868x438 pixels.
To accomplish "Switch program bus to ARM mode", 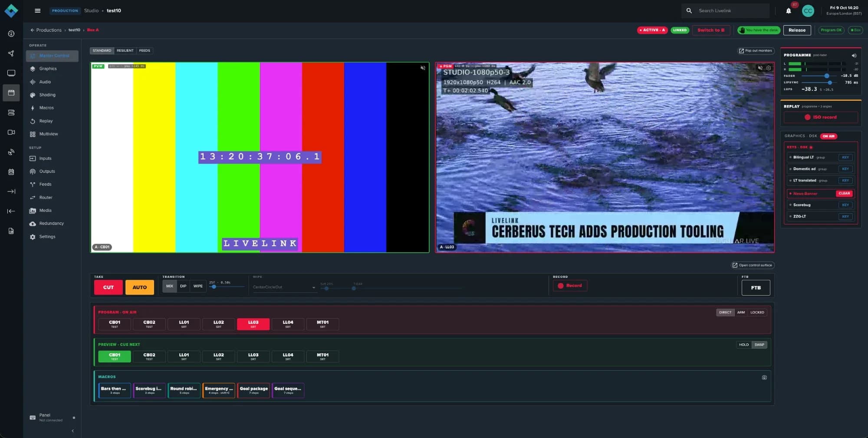I will 741,313.
